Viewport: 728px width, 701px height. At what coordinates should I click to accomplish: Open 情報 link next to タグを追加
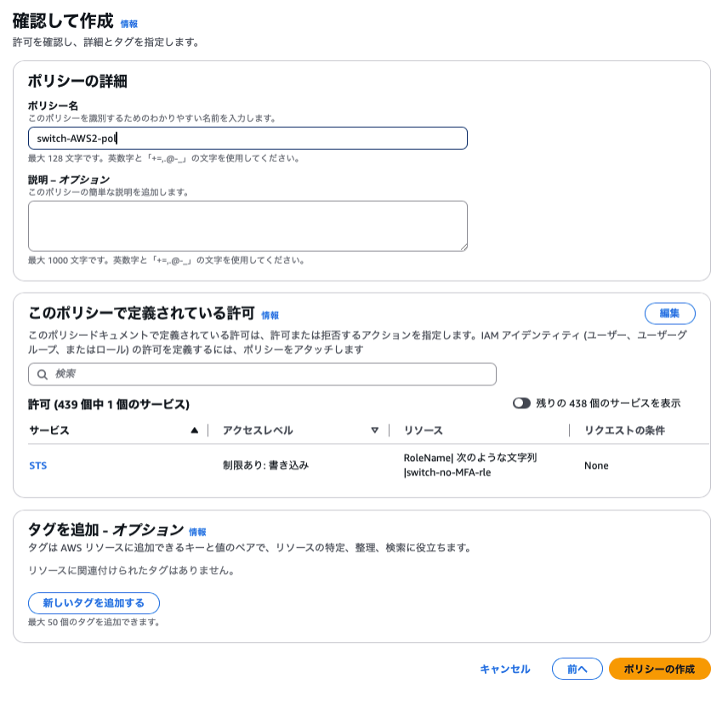[197, 532]
